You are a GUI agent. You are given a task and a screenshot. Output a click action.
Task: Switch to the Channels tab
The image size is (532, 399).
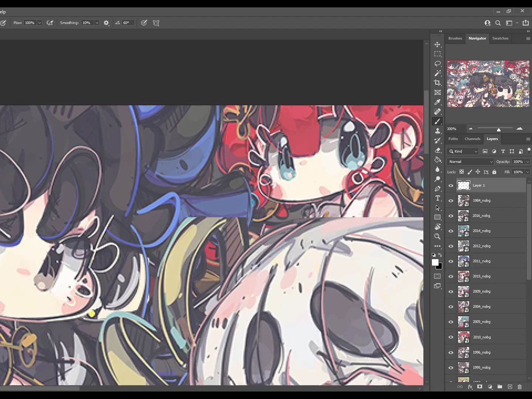473,139
